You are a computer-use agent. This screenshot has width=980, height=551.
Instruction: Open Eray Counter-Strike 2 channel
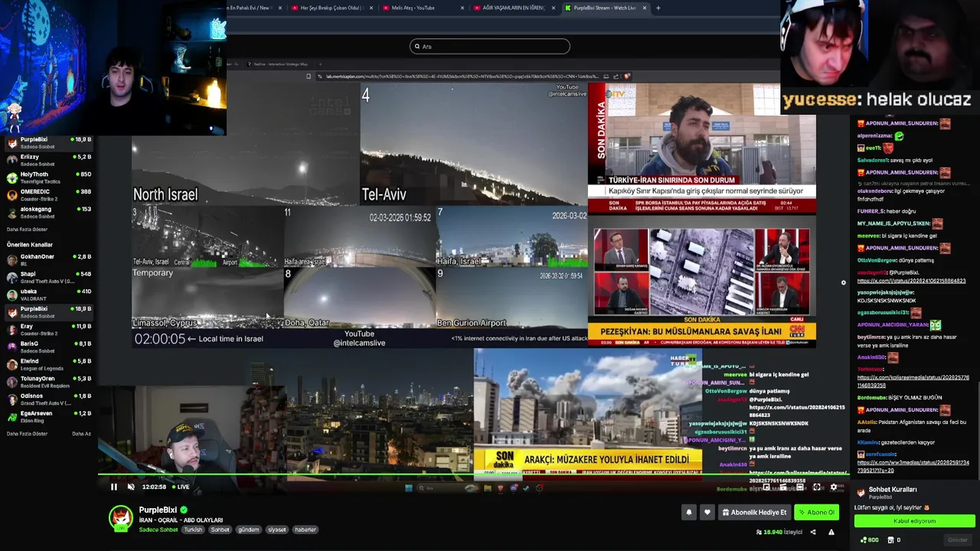[49, 330]
